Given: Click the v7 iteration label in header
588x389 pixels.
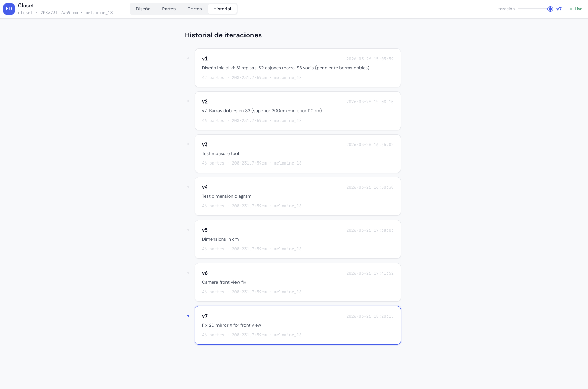Looking at the screenshot, I should tap(559, 9).
